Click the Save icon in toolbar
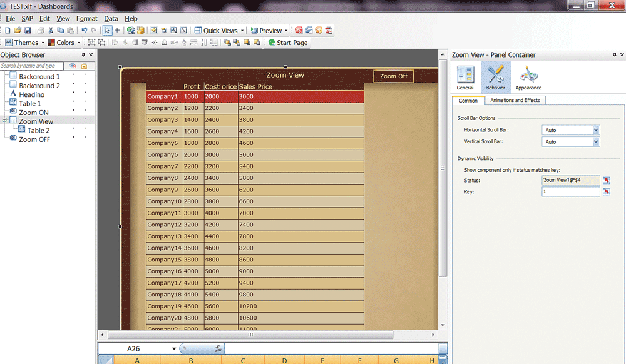626x364 pixels. [x=28, y=30]
